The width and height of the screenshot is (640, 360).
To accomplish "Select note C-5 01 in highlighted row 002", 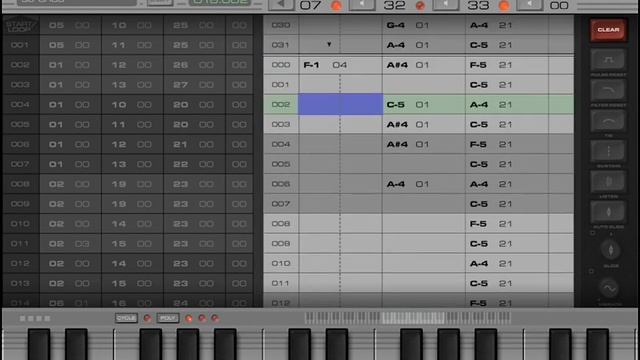I will 407,105.
